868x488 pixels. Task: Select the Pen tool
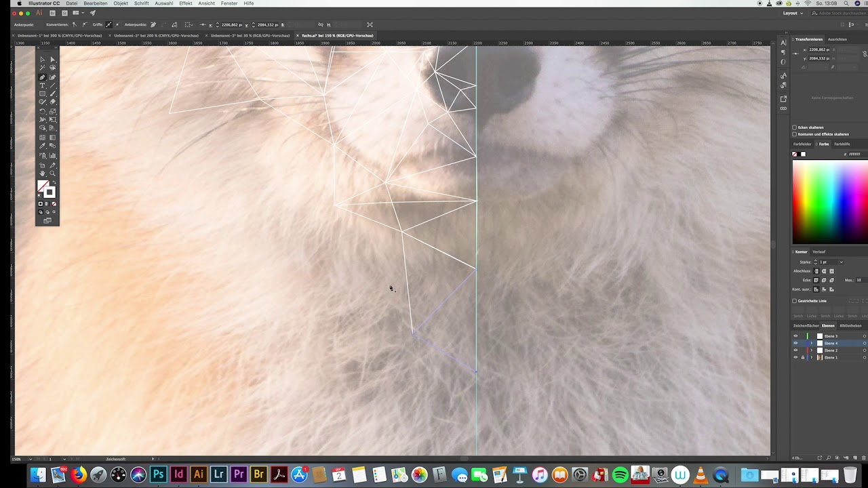(42, 77)
